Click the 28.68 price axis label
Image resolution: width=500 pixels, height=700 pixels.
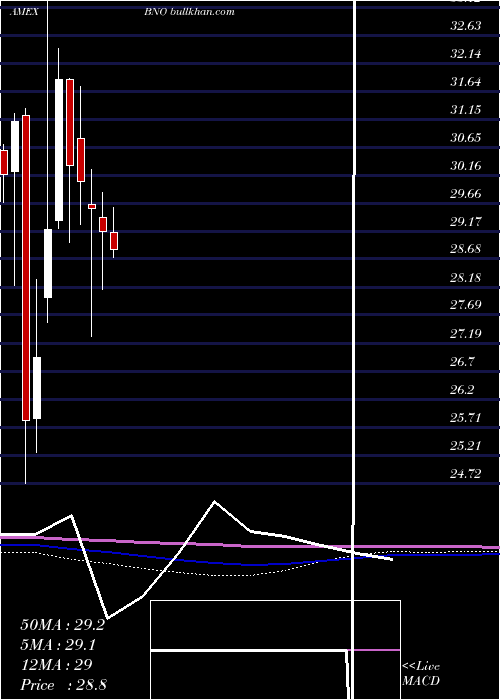466,249
